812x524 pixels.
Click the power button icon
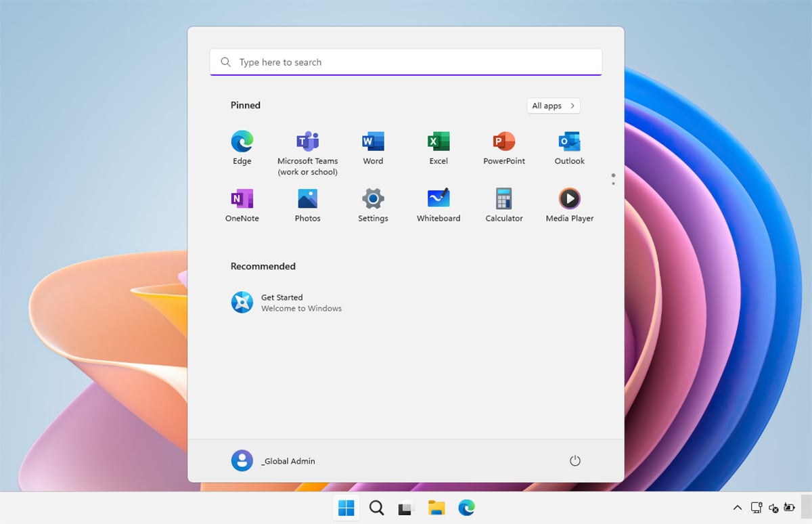[575, 461]
